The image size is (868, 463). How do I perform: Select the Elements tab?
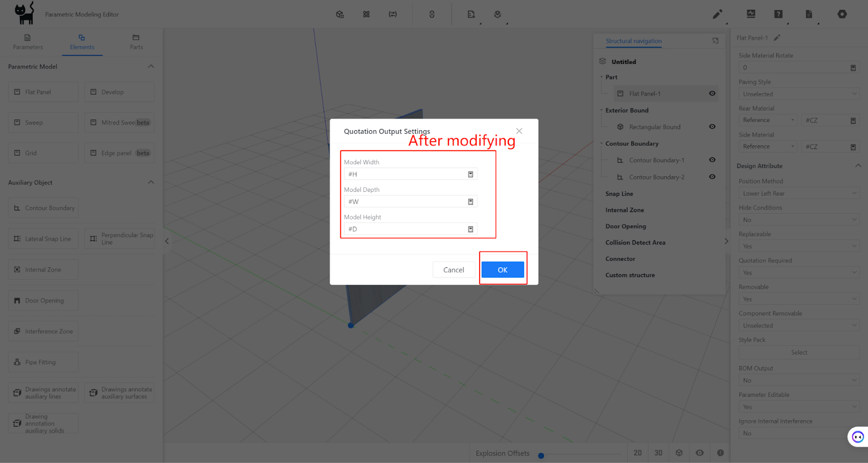pos(82,42)
